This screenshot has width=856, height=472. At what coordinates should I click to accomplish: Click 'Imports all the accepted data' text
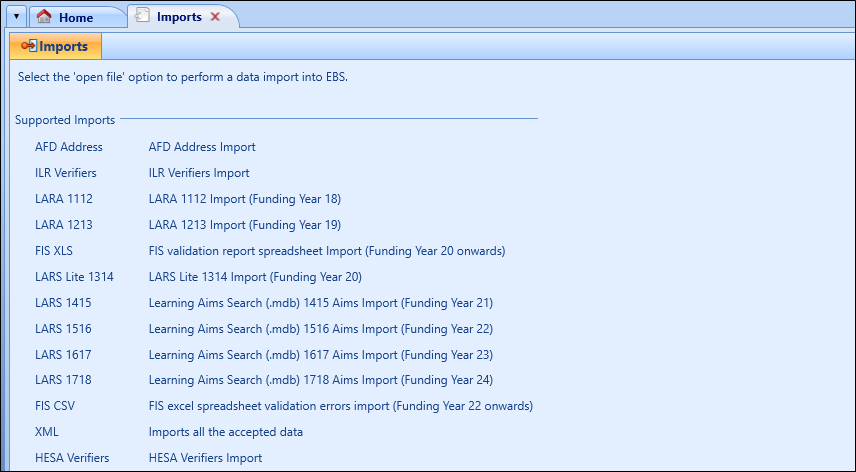click(x=225, y=432)
